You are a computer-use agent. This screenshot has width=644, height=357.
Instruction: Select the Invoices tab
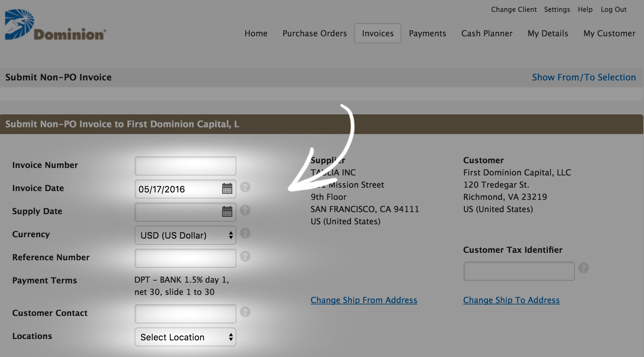378,33
